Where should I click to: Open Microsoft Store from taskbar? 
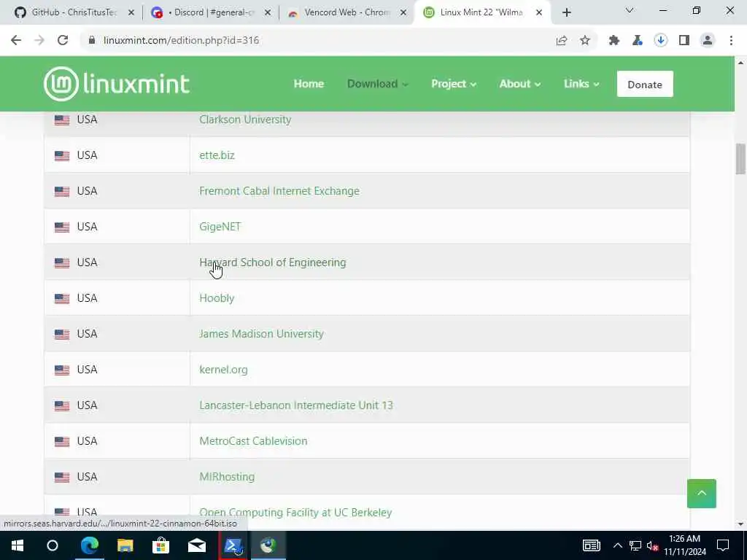pos(161,545)
